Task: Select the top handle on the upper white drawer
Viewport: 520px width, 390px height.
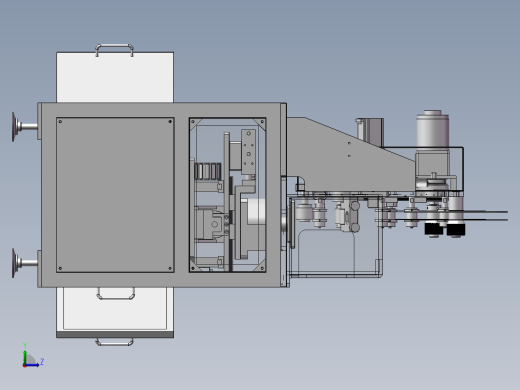Action: coord(115,49)
